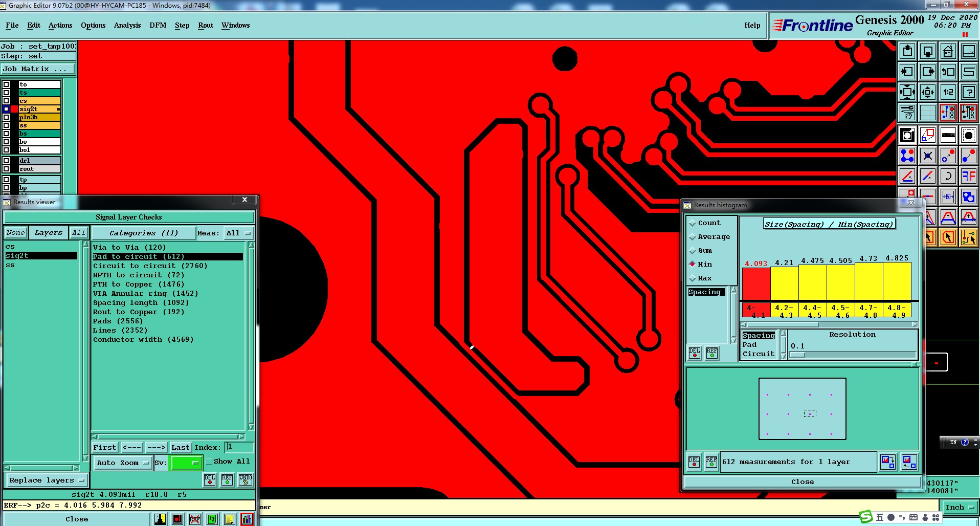Image resolution: width=980 pixels, height=526 pixels.
Task: Open the Job Matrix button
Action: (38, 69)
